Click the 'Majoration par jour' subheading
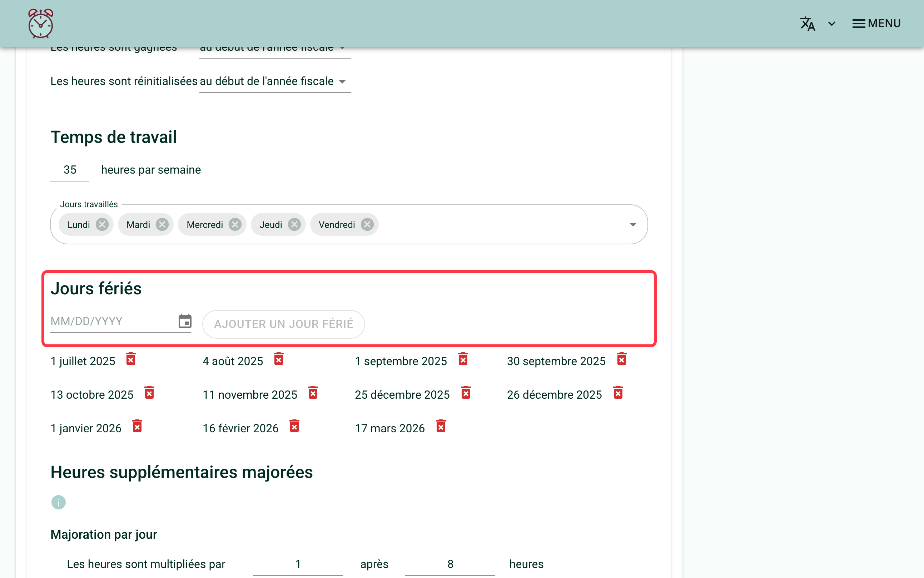Screen dimensions: 924x578 pos(104,534)
